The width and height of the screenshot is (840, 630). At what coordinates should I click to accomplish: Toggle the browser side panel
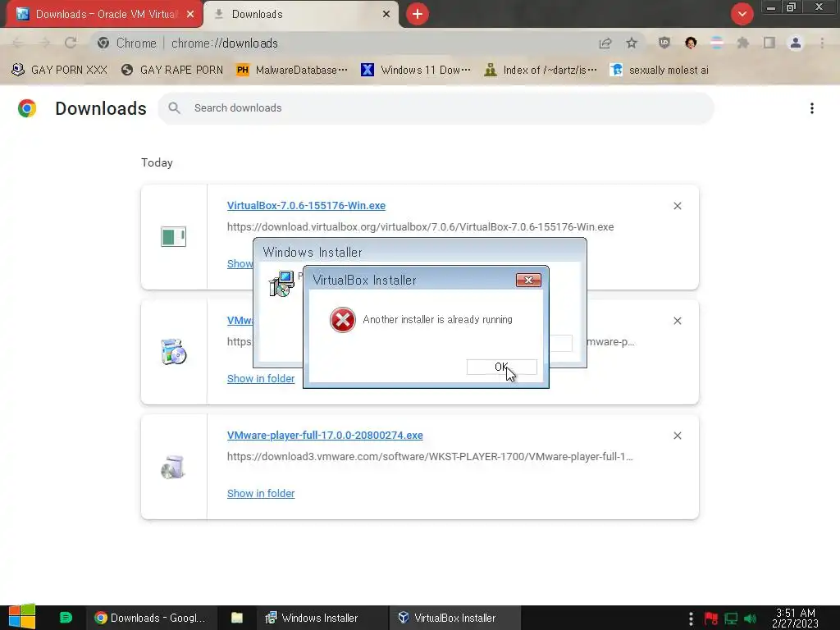[x=769, y=43]
